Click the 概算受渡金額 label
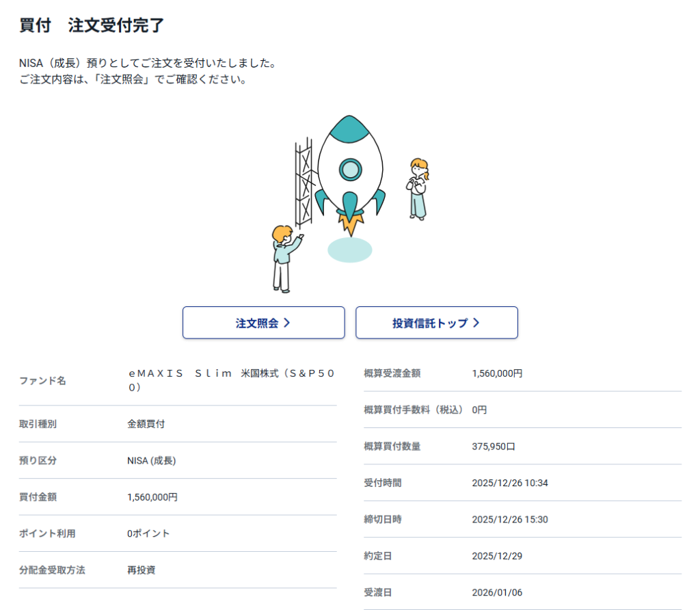The width and height of the screenshot is (700, 610). (392, 373)
